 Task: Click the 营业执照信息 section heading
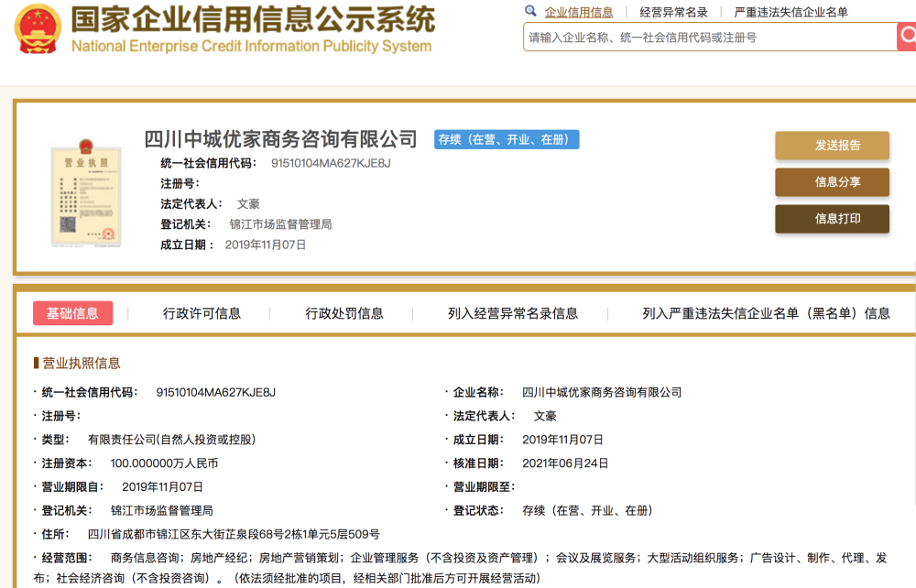tap(81, 363)
